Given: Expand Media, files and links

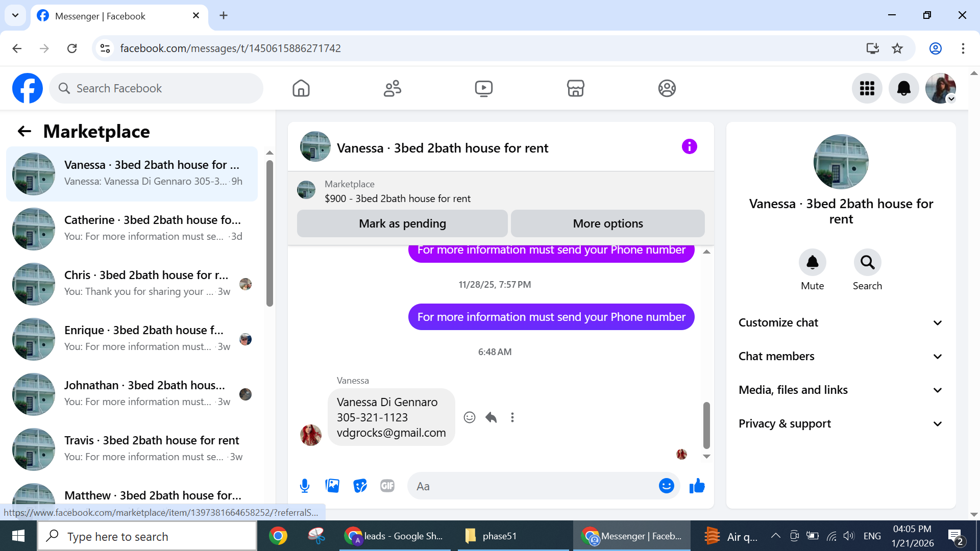Looking at the screenshot, I should click(x=841, y=390).
